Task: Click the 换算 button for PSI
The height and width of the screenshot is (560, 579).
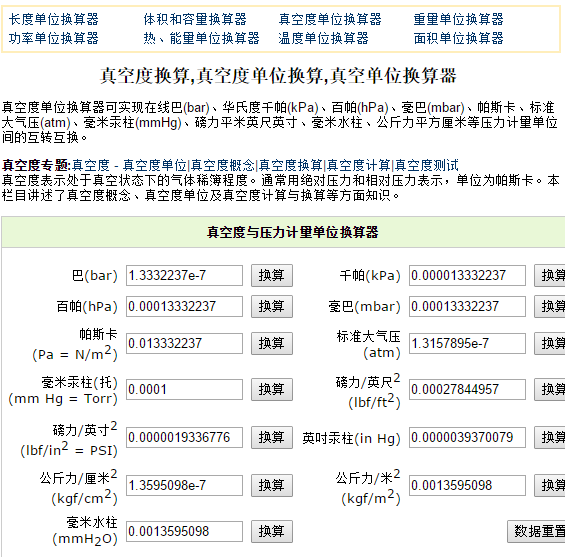Action: (272, 437)
